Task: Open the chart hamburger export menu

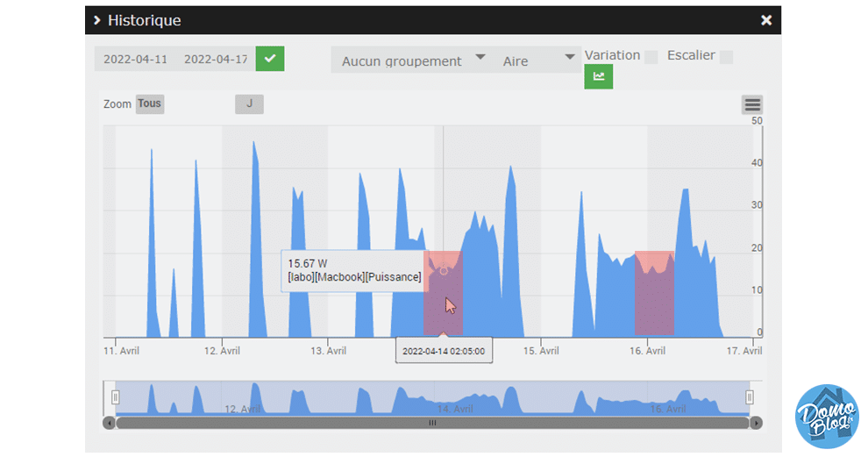Action: point(751,105)
